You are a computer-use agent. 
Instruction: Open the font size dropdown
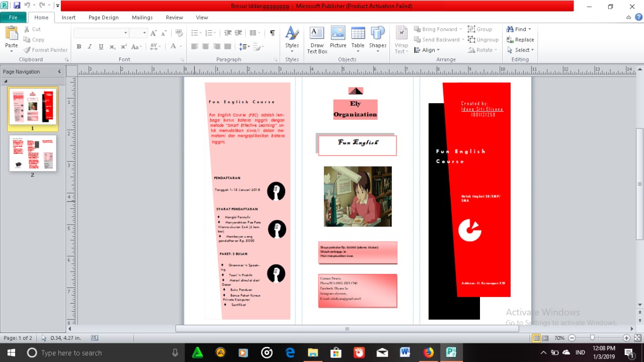pos(144,33)
